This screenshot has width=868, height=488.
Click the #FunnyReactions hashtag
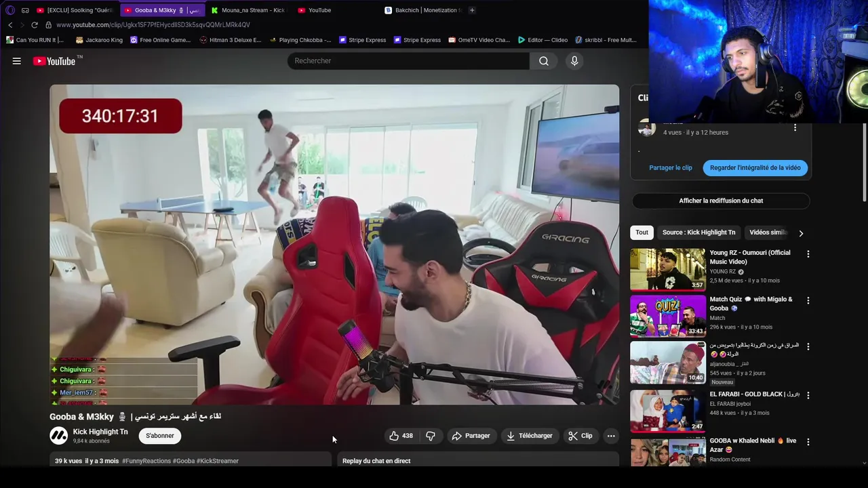coord(146,461)
